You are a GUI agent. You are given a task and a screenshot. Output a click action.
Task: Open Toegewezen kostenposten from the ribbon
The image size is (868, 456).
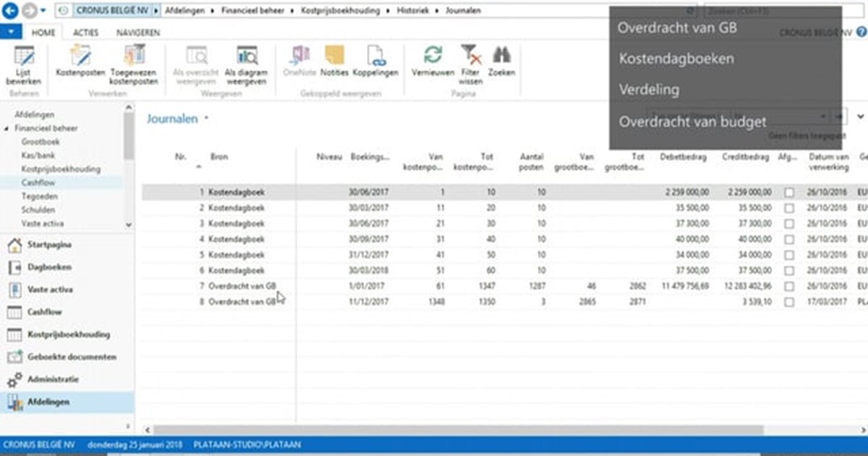pyautogui.click(x=134, y=65)
